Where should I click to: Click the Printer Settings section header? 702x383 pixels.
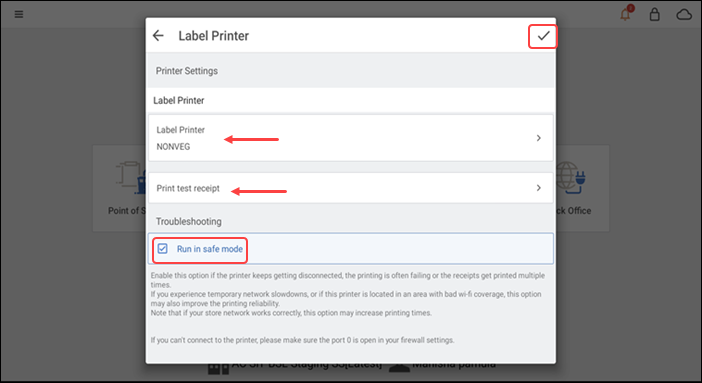187,71
